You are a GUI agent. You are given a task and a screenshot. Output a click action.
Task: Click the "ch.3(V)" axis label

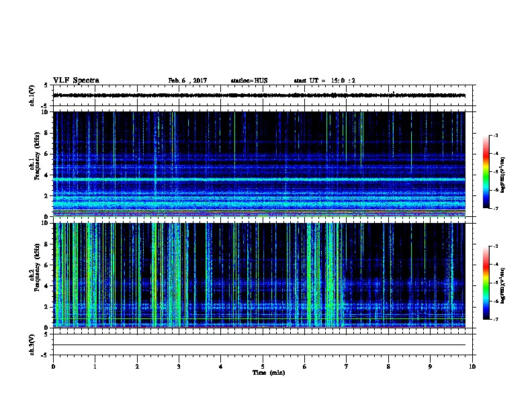(x=32, y=345)
